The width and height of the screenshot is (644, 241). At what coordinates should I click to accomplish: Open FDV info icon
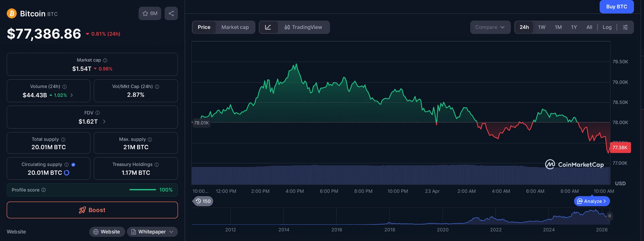(98, 113)
